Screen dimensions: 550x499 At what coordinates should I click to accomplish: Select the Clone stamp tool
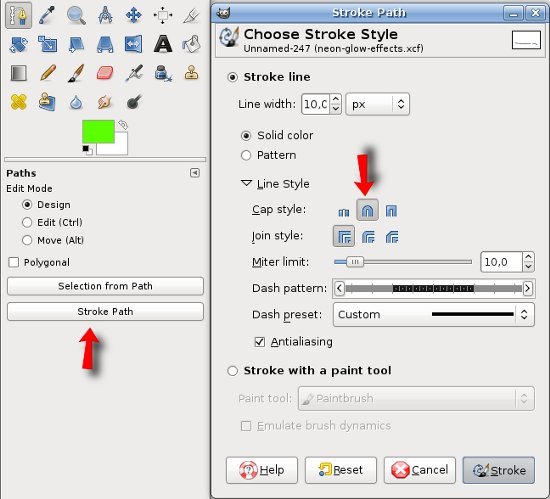(x=192, y=73)
